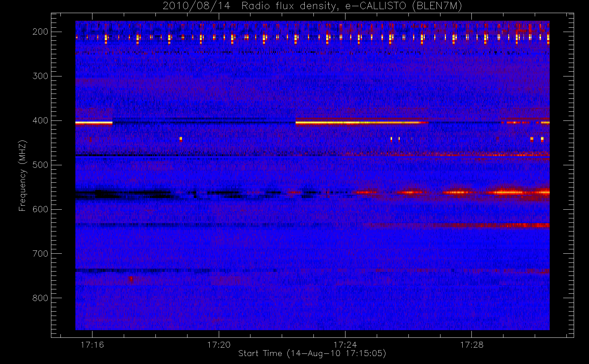The height and width of the screenshot is (364, 589).
Task: Click the 200 frequency axis label
Action: [x=40, y=32]
